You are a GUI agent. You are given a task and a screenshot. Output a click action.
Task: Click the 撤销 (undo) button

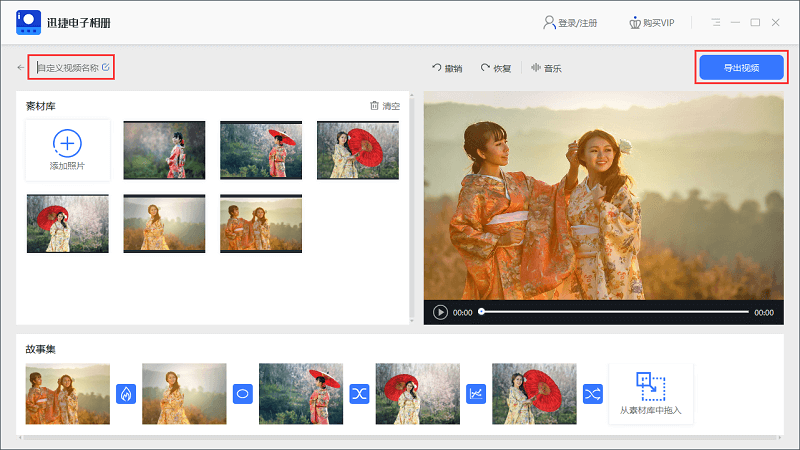click(447, 68)
